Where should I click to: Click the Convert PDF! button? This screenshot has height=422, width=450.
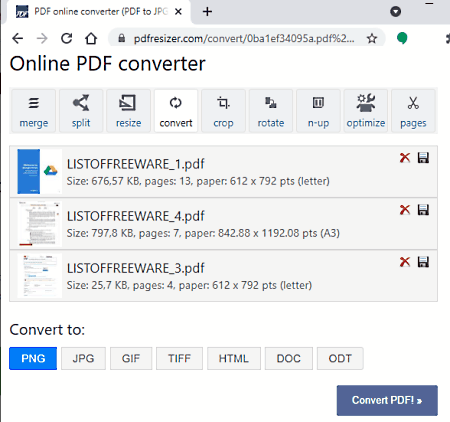point(387,400)
